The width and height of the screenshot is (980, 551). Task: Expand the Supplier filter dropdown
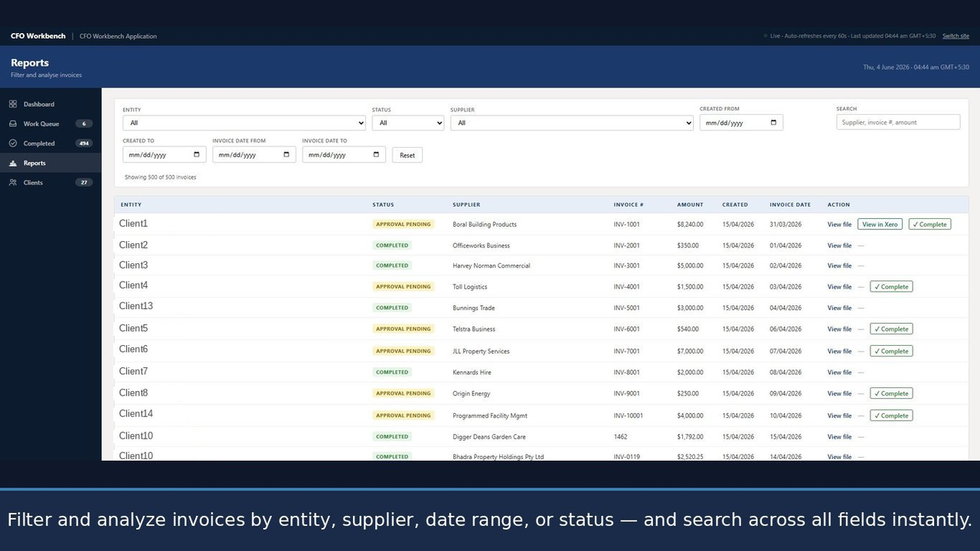[x=572, y=122]
